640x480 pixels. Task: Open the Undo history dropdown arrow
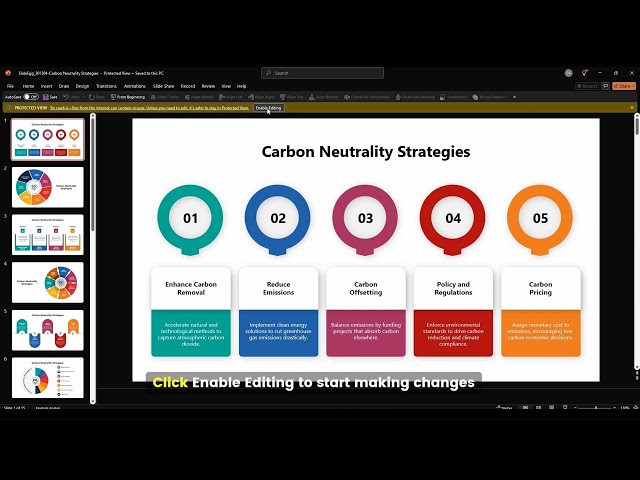click(84, 97)
